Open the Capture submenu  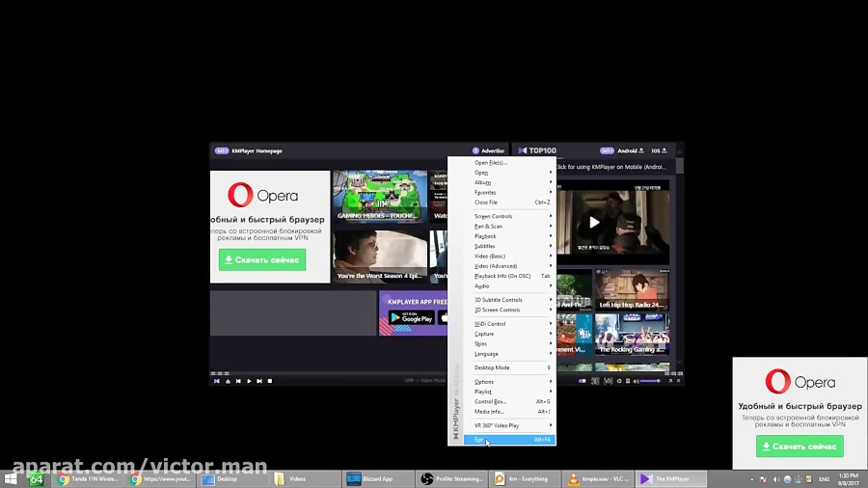tap(508, 334)
